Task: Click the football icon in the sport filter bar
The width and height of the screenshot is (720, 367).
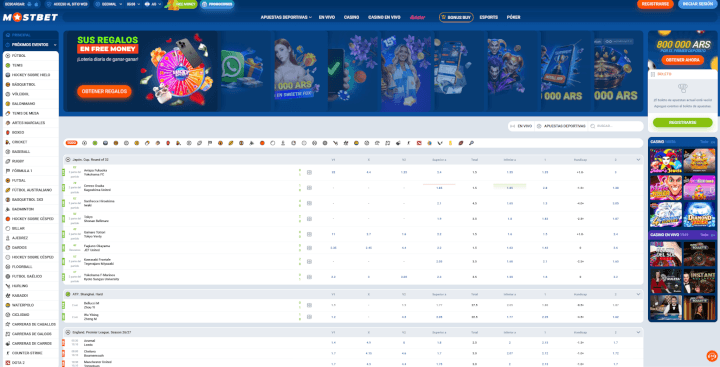Action: tap(84, 143)
